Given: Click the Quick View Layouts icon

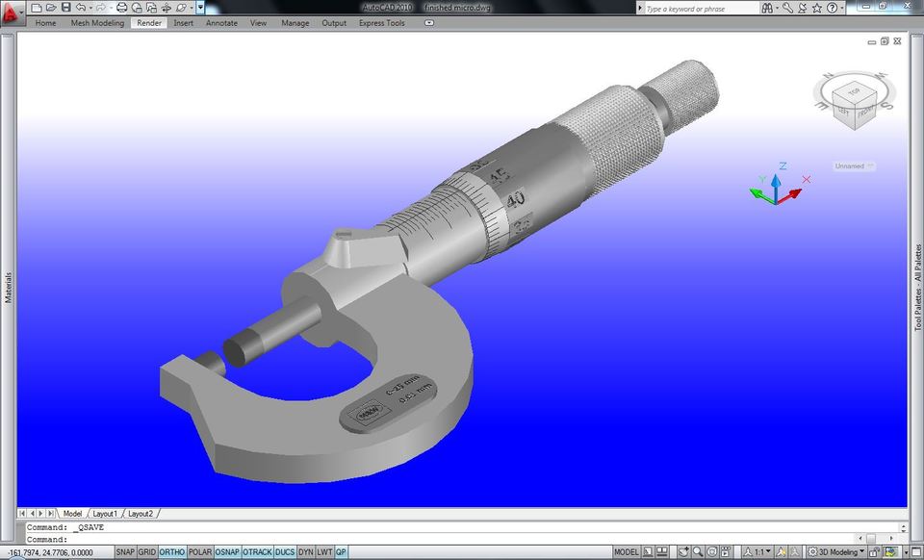Looking at the screenshot, I should [x=649, y=551].
